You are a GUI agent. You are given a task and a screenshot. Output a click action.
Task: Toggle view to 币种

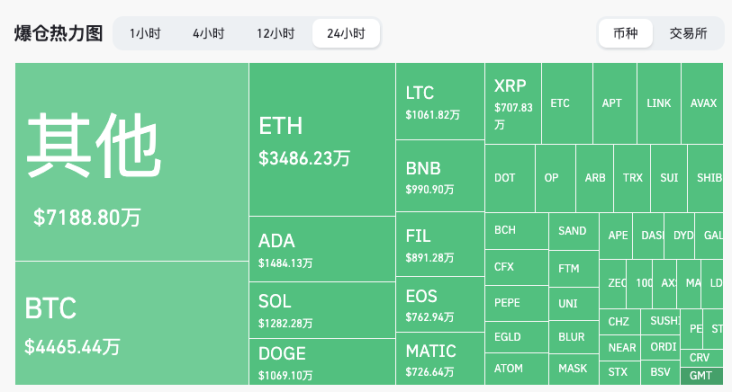pos(626,34)
